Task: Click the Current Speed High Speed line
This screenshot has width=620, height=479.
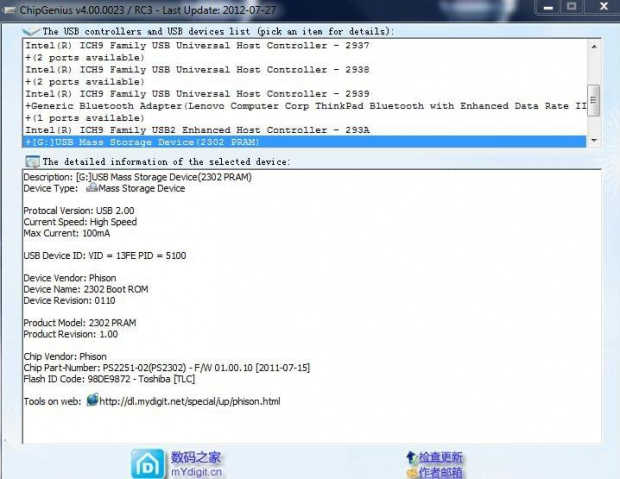Action: (80, 222)
